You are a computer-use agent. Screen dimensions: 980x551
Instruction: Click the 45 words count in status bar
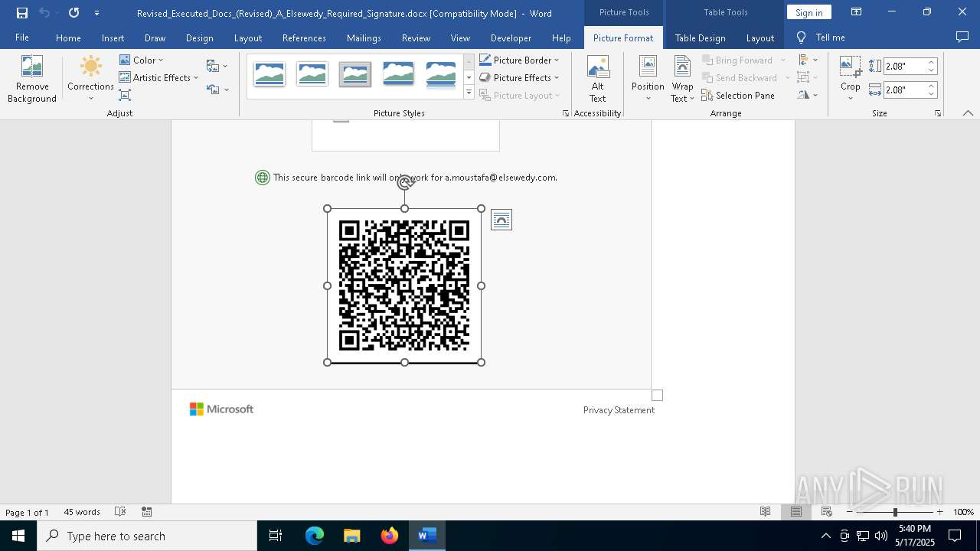coord(82,512)
